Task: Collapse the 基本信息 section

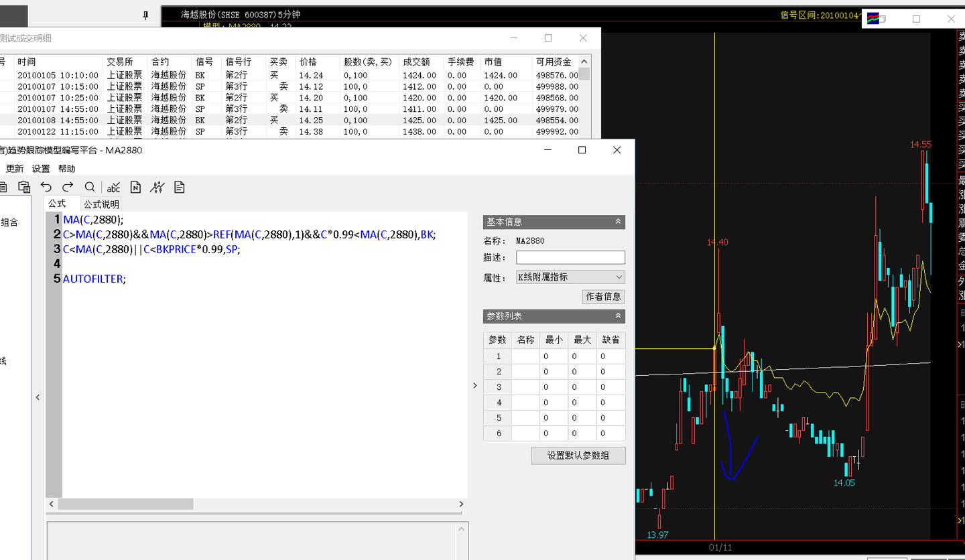Action: [619, 222]
